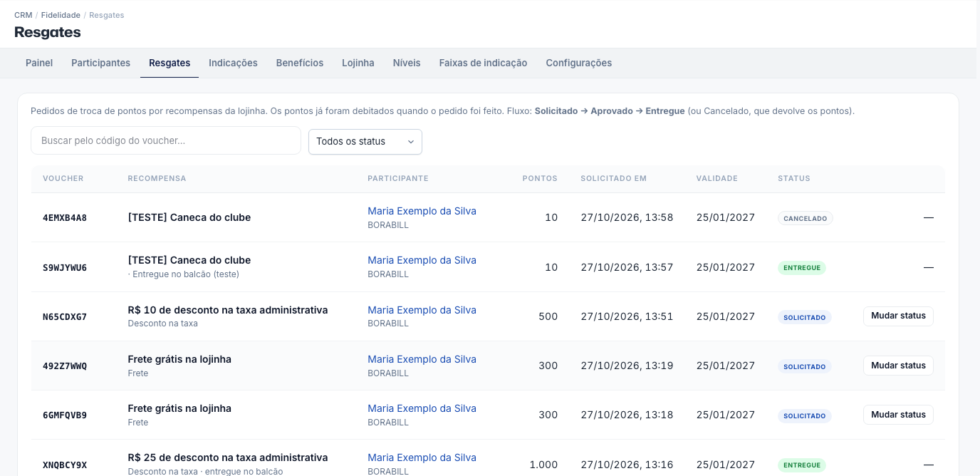This screenshot has height=476, width=980.
Task: Select the Resgates tab
Action: 170,63
